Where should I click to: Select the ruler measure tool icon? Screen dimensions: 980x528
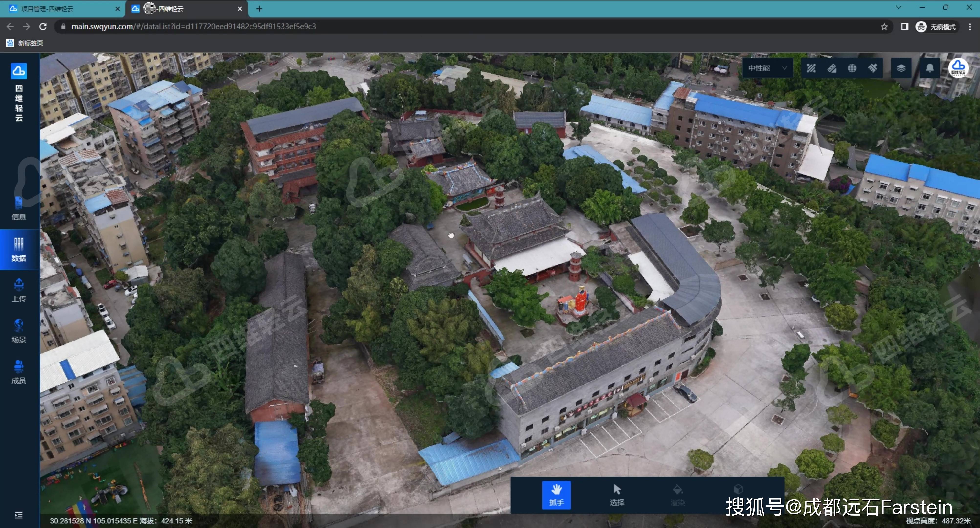click(x=832, y=68)
